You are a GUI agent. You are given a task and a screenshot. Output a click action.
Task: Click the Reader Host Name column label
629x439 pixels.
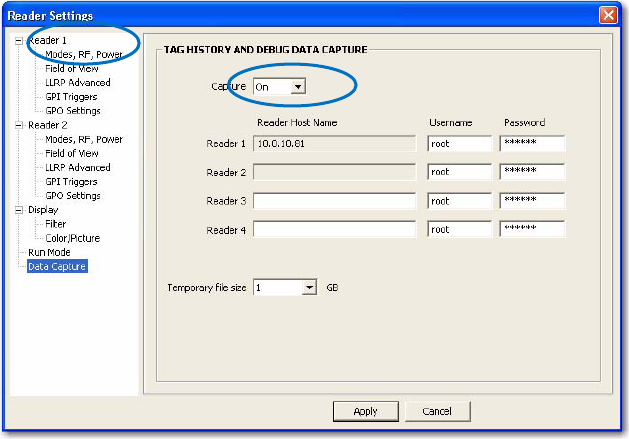pyautogui.click(x=297, y=123)
